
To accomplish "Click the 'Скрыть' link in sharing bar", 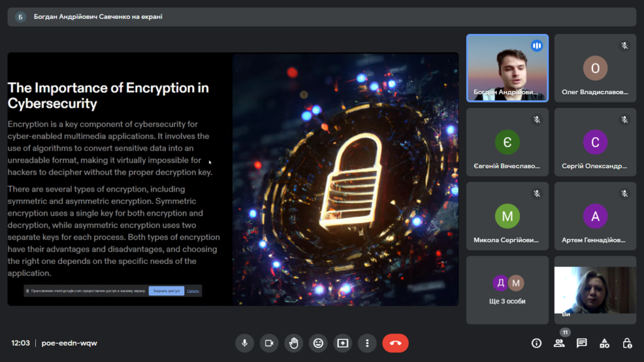I will click(x=193, y=291).
